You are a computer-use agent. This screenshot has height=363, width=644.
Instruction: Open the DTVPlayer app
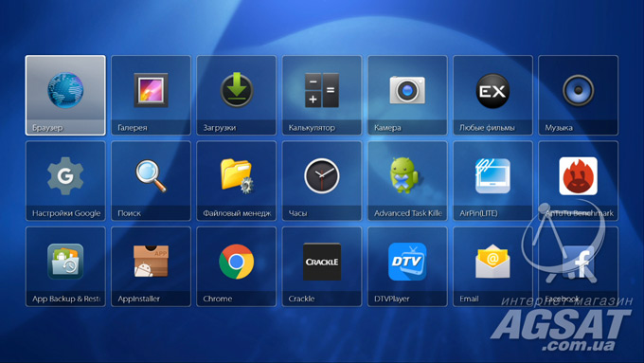coord(407,266)
